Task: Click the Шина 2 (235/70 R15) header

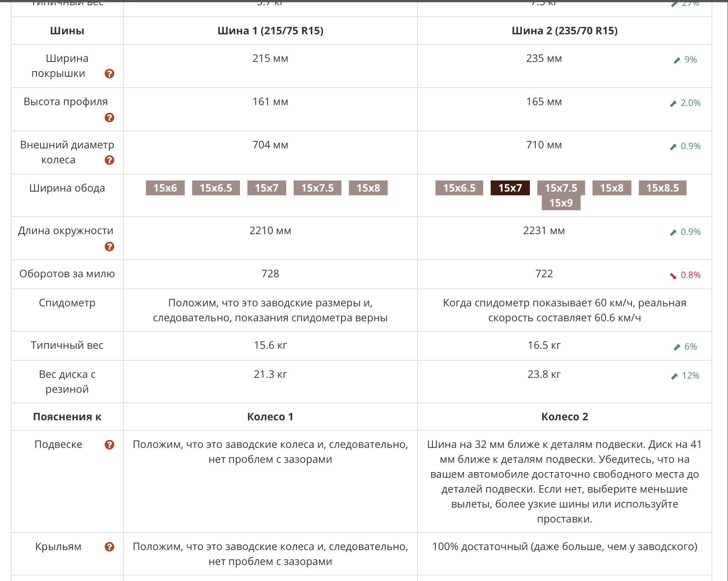Action: click(x=565, y=31)
